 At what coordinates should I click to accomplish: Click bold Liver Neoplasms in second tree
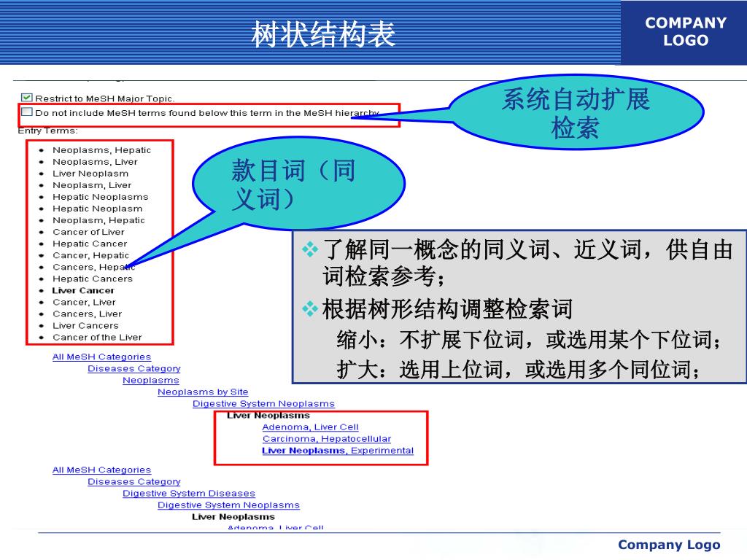(233, 517)
